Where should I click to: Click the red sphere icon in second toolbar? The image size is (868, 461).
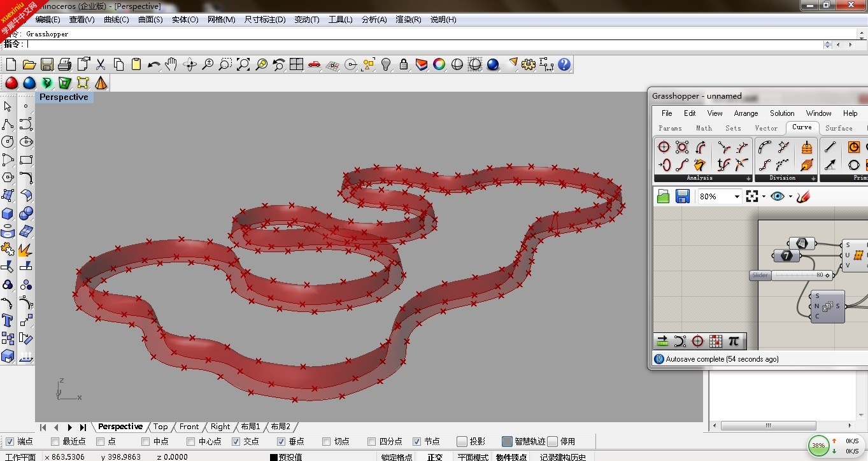click(11, 83)
